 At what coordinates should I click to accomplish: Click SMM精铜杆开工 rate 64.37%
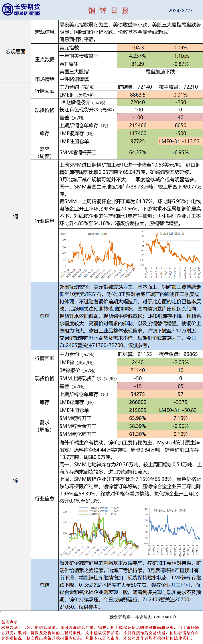tap(137, 153)
